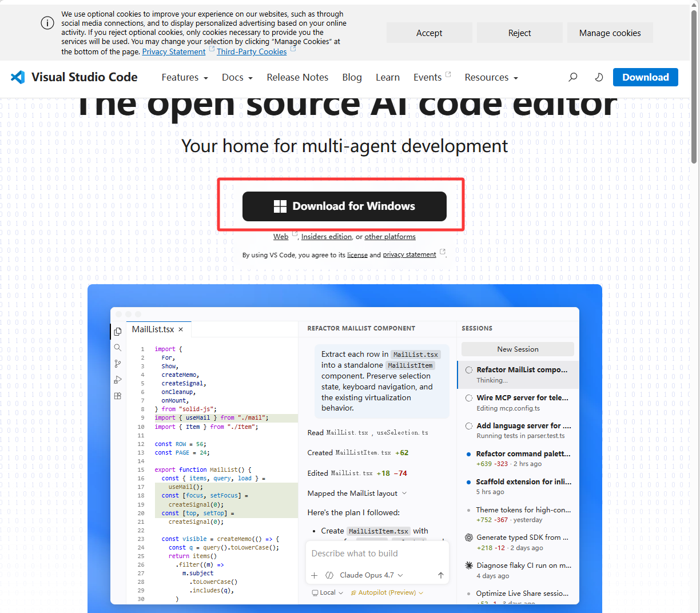700x613 pixels.
Task: Go to the Blog page
Action: click(352, 77)
